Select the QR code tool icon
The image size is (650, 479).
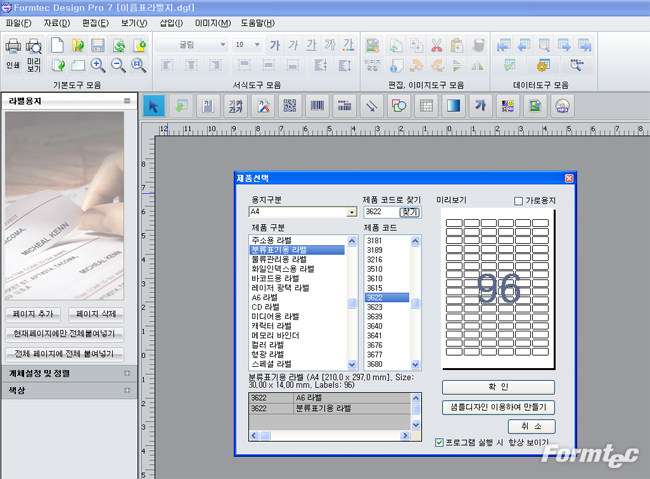pyautogui.click(x=290, y=106)
